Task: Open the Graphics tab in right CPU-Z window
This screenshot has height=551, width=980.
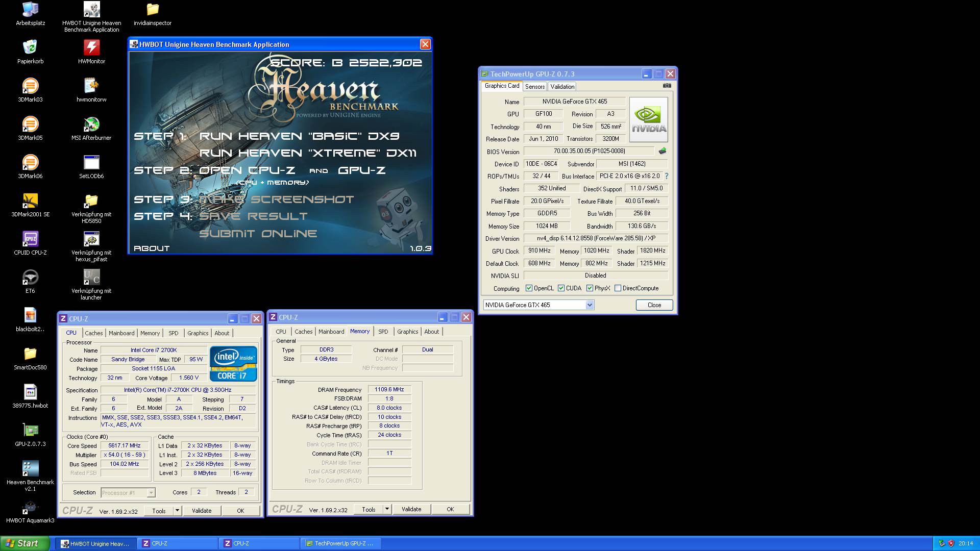Action: (408, 332)
